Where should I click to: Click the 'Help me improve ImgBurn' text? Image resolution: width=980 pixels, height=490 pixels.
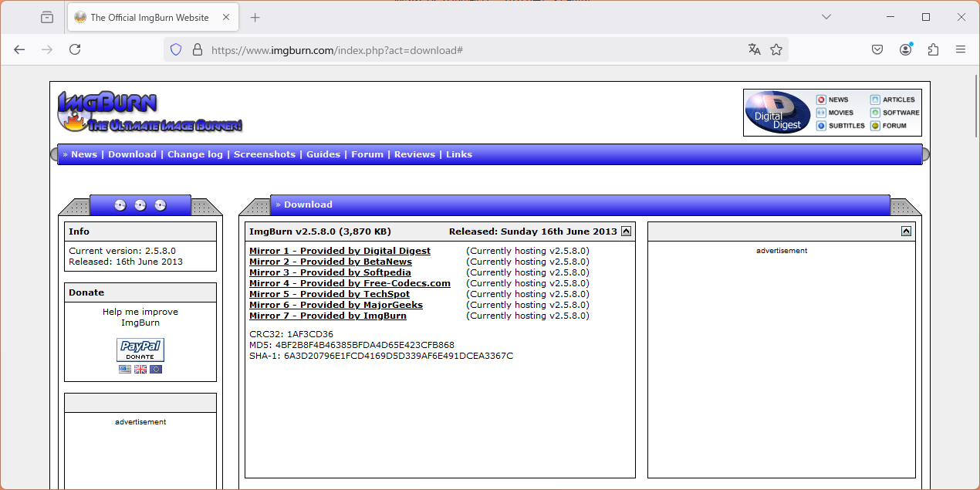[x=140, y=317]
